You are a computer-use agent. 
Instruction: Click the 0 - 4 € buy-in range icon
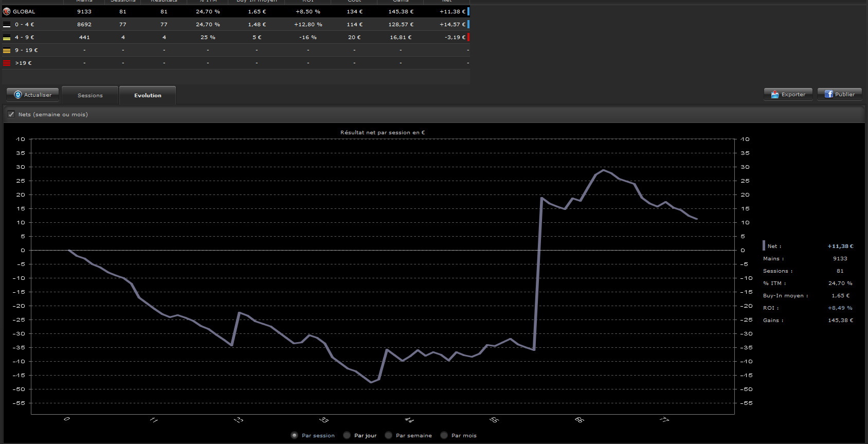7,24
